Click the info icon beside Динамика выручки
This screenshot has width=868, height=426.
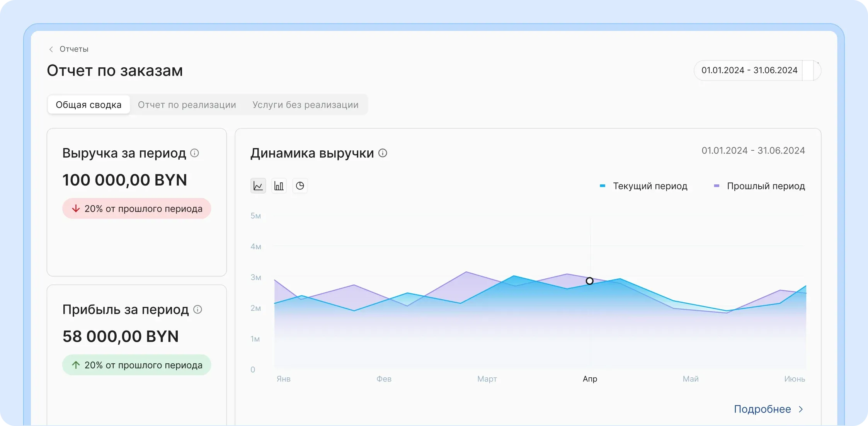coord(383,153)
